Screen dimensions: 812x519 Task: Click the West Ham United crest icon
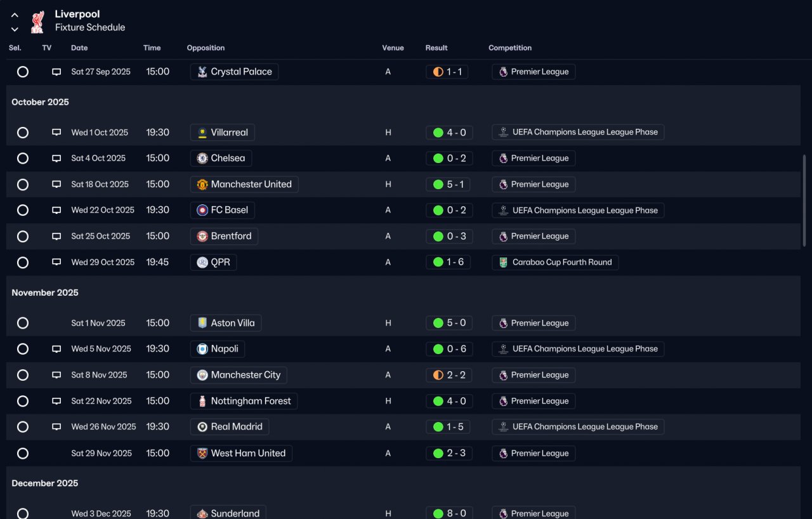coord(202,454)
